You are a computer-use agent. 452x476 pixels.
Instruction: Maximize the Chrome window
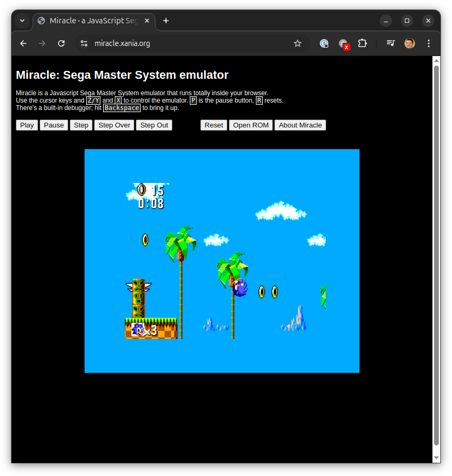[407, 21]
